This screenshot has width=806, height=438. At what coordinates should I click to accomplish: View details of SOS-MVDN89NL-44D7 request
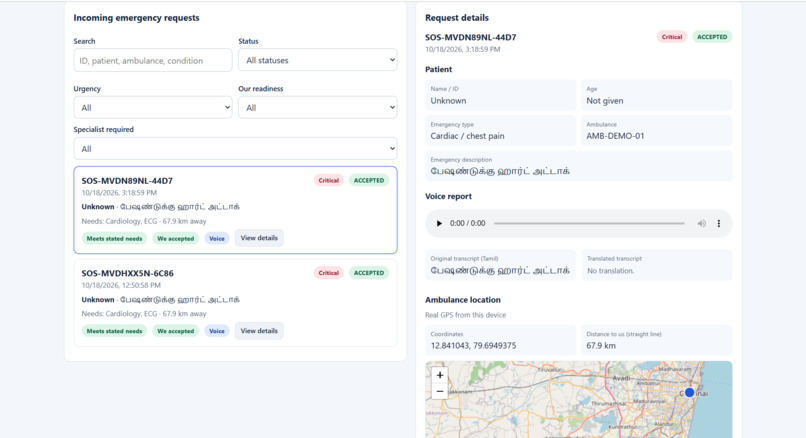click(259, 238)
